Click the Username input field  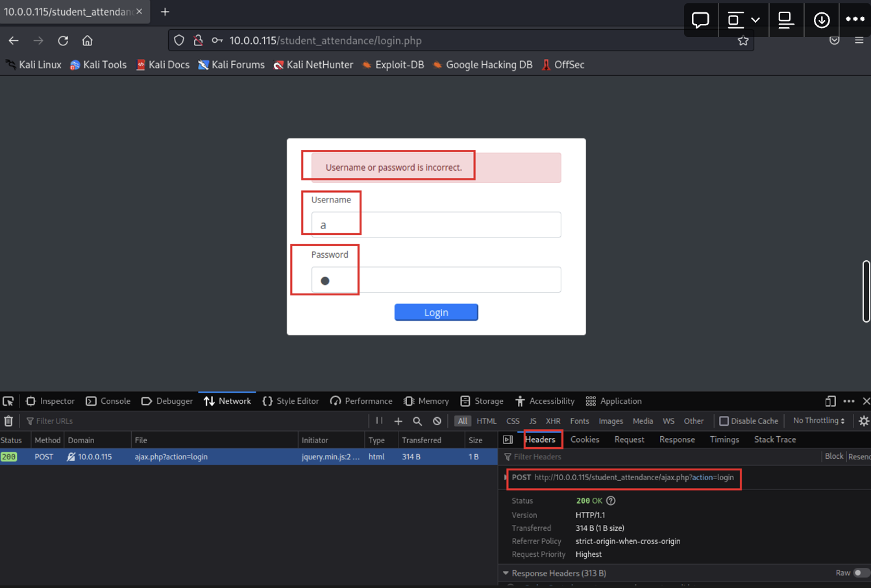pyautogui.click(x=436, y=225)
